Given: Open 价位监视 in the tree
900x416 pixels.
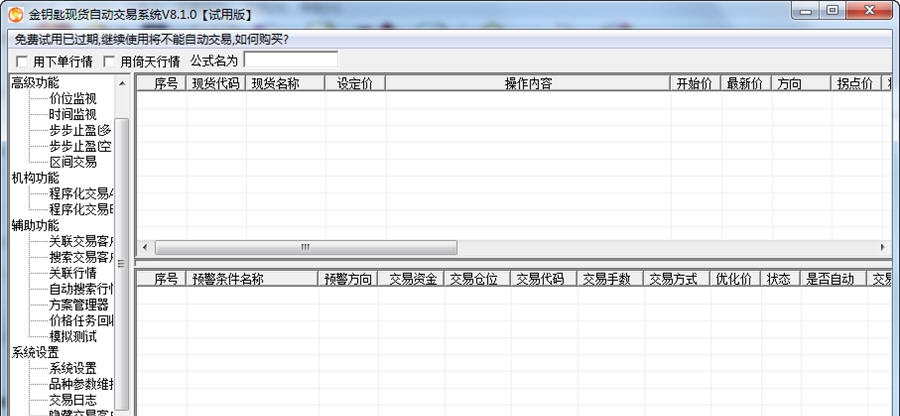Looking at the screenshot, I should click(73, 99).
